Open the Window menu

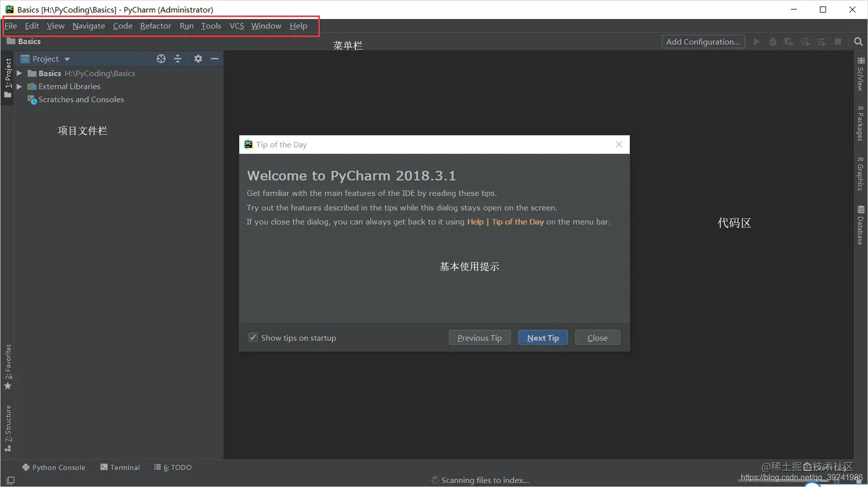pyautogui.click(x=266, y=26)
